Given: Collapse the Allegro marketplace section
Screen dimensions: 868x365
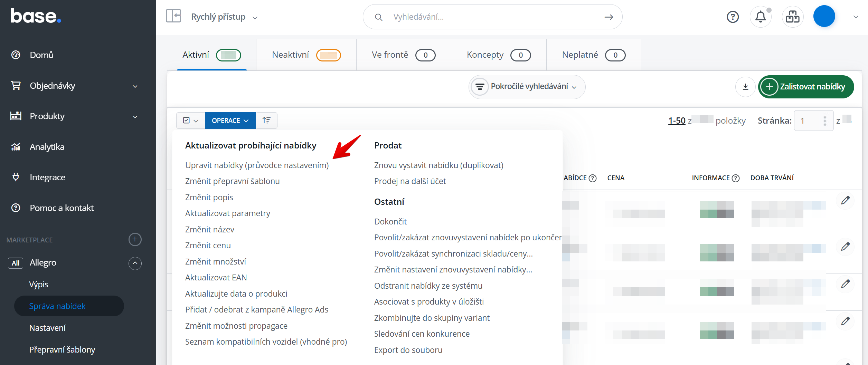Looking at the screenshot, I should click(x=135, y=263).
